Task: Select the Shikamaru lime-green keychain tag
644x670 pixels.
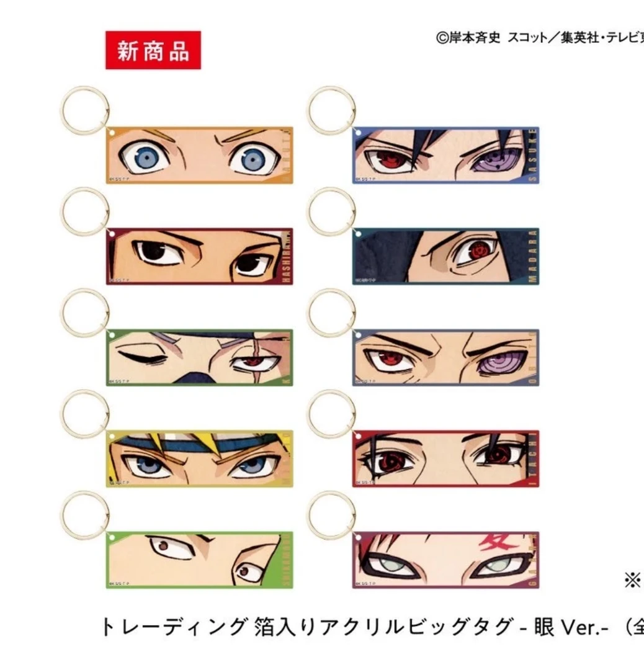Action: 200,560
